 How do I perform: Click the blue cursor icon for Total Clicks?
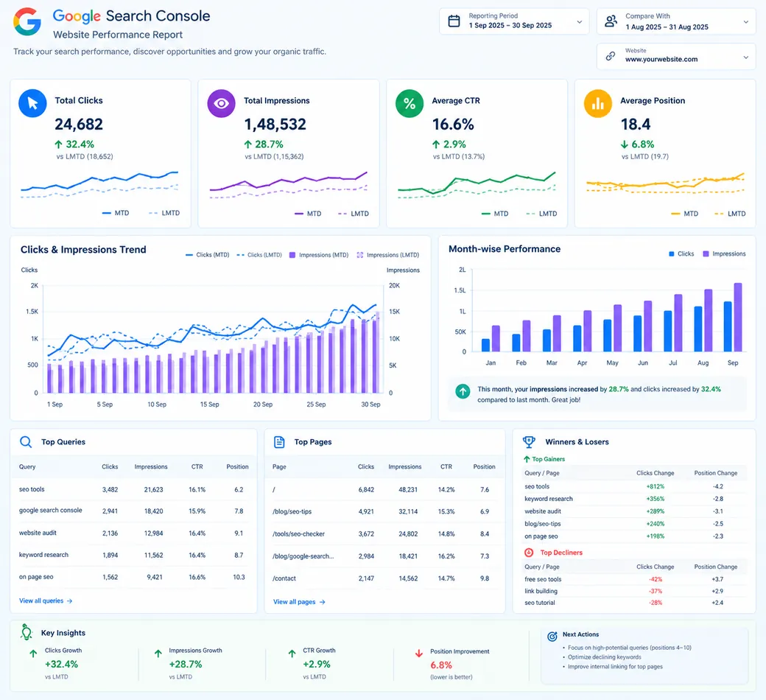(32, 103)
